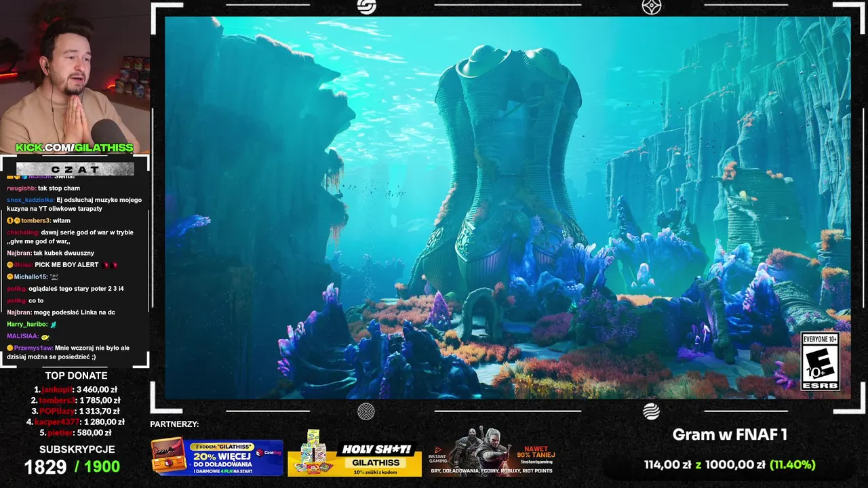This screenshot has width=868, height=488.
Task: Select polikg's message about stary poter
Action: [66, 289]
